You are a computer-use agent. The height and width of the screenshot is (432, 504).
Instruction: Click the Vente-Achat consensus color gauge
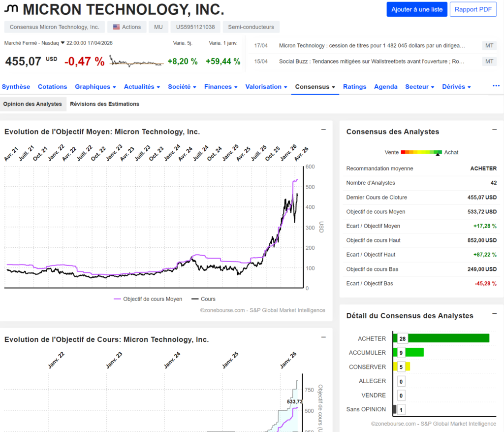pos(421,153)
